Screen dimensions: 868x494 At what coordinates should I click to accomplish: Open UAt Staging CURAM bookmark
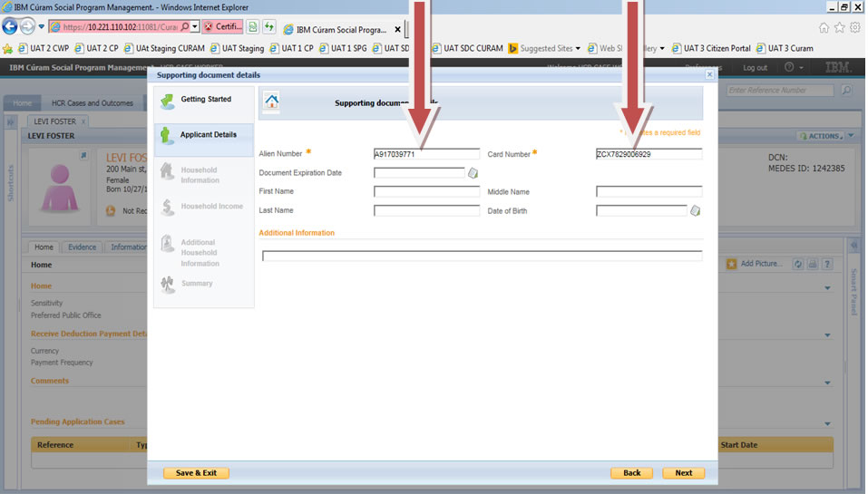(x=164, y=49)
